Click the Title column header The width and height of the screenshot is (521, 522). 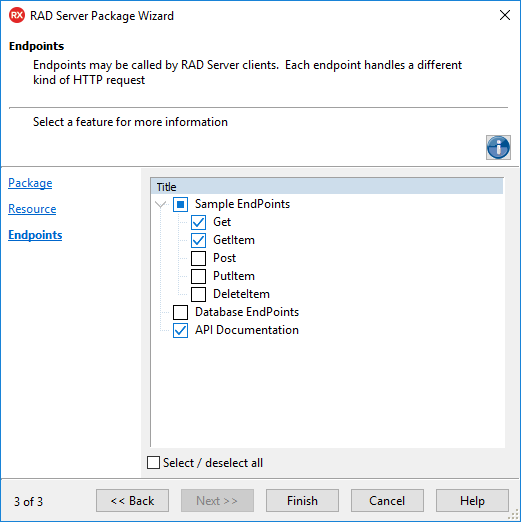(327, 187)
